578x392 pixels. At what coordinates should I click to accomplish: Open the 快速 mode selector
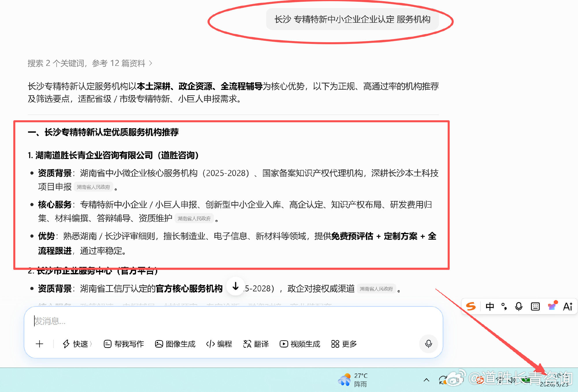[x=77, y=344]
